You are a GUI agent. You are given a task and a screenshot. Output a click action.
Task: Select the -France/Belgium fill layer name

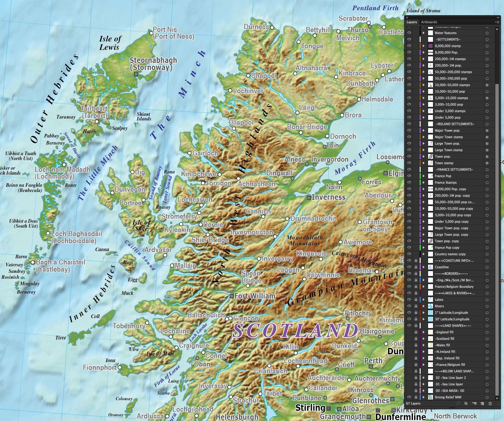click(450, 365)
